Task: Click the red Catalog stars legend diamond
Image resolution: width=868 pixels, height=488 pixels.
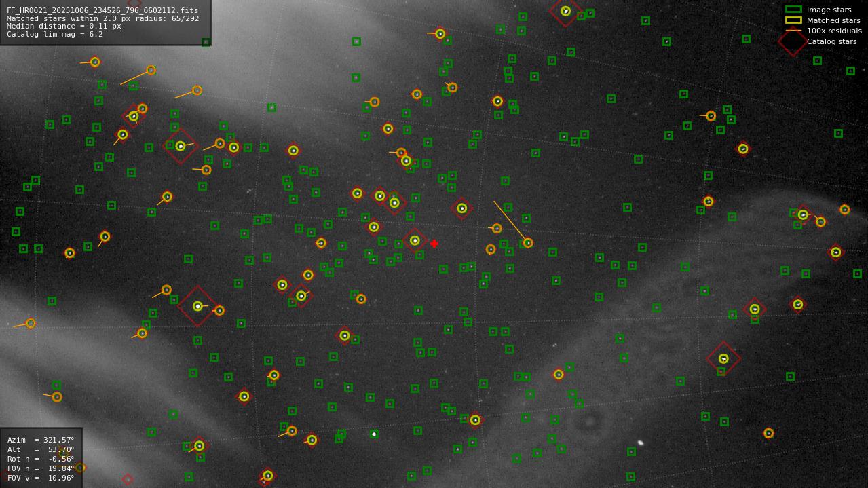Action: [x=793, y=41]
